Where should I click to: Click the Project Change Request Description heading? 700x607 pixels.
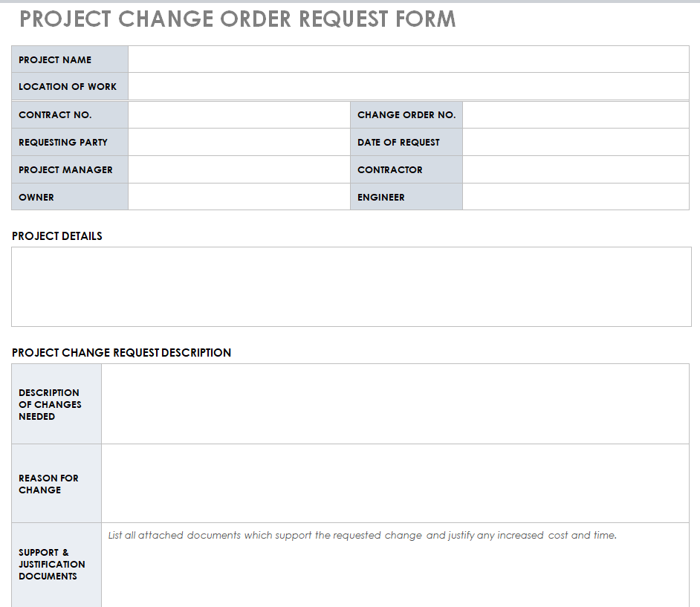coord(122,353)
